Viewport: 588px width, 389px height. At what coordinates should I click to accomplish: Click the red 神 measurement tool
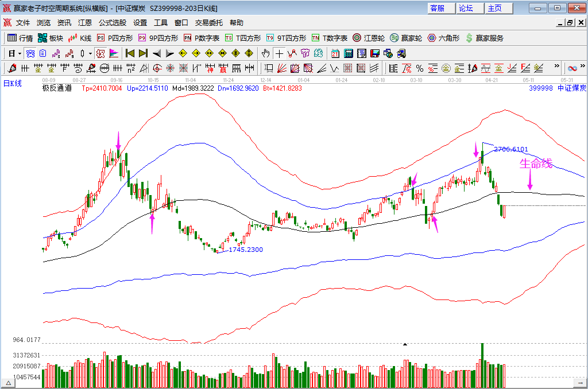pyautogui.click(x=210, y=68)
